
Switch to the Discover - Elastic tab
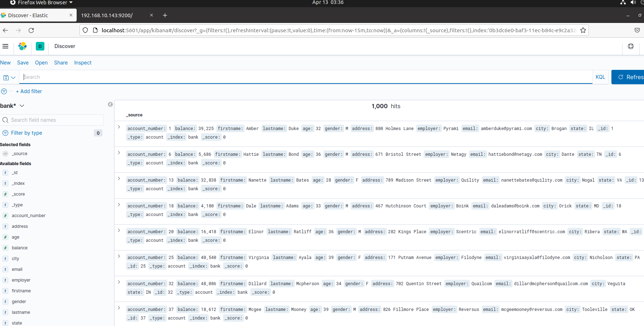coord(38,15)
